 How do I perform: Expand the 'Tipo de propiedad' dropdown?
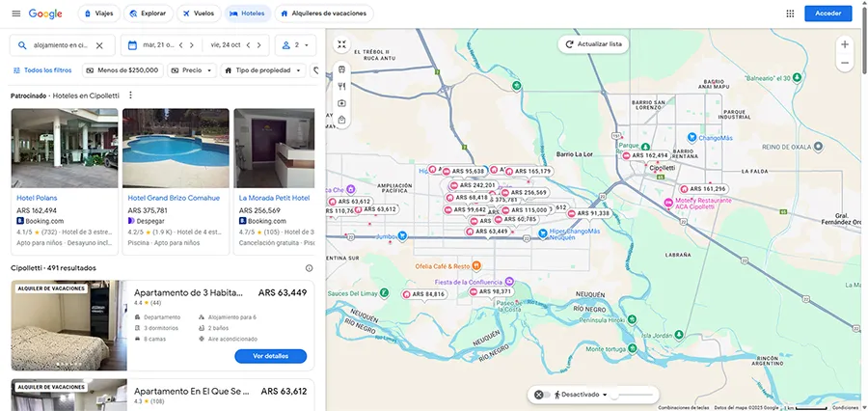(x=262, y=70)
